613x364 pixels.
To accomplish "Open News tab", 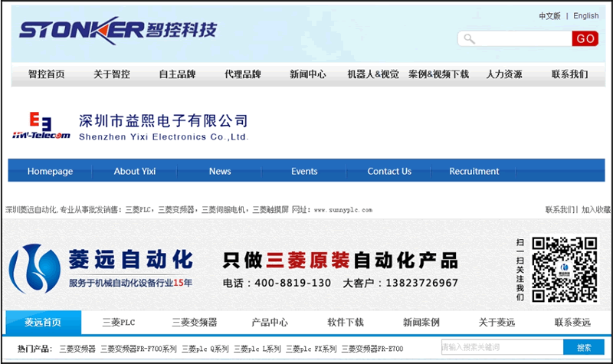I will pos(220,171).
